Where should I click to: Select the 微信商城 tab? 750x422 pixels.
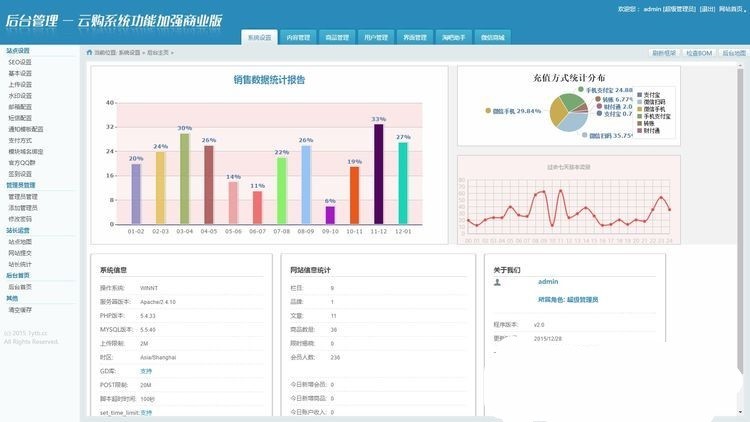tap(492, 37)
